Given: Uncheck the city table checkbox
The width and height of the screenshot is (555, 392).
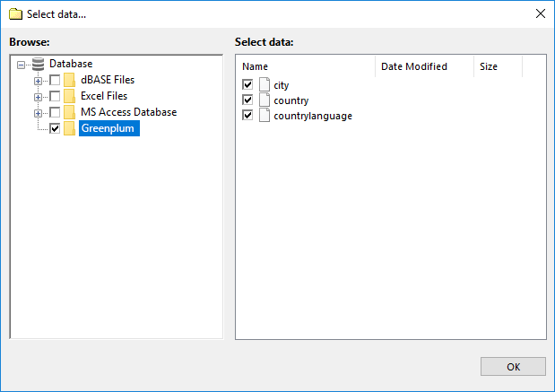Looking at the screenshot, I should point(247,84).
